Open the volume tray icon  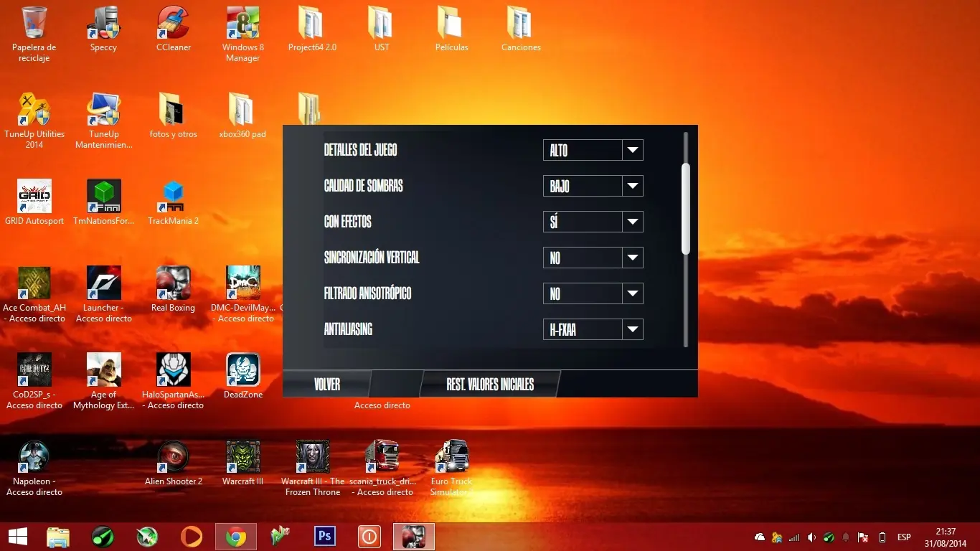click(811, 537)
